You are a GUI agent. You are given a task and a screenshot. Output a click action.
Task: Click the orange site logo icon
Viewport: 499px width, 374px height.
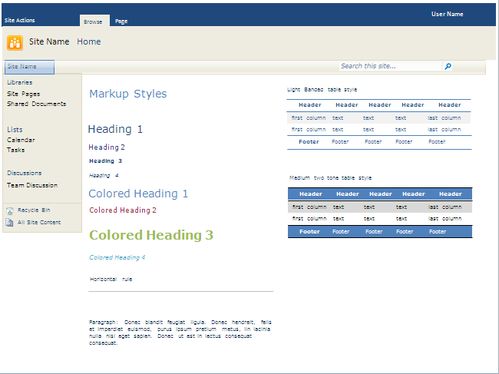coord(15,43)
